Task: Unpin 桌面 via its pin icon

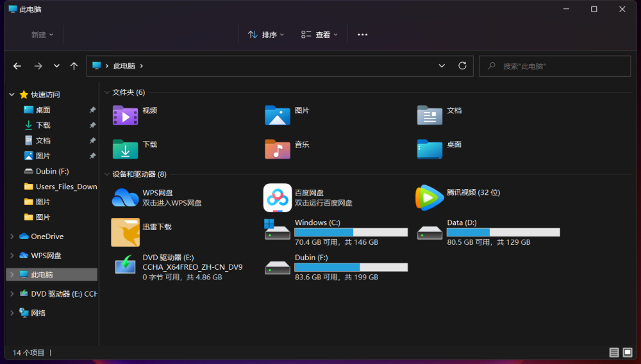Action: point(92,110)
